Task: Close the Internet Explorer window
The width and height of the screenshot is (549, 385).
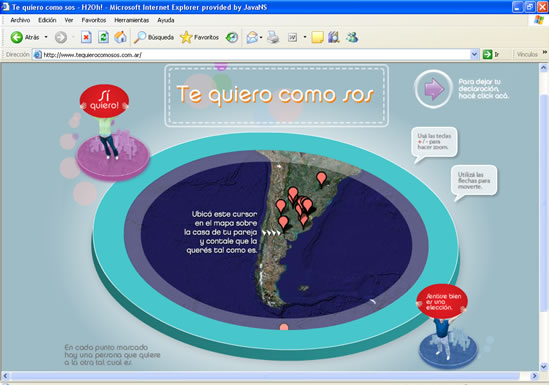Action: pyautogui.click(x=542, y=7)
